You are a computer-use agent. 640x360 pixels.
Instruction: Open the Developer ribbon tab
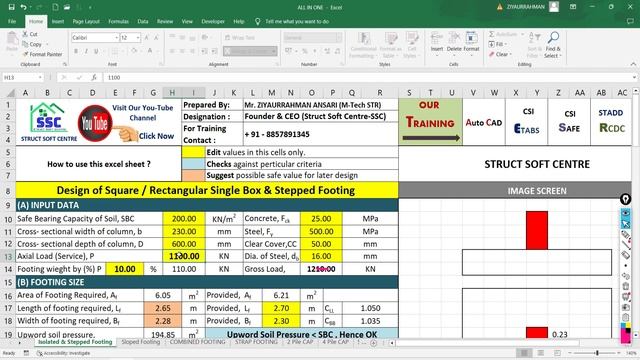click(213, 21)
